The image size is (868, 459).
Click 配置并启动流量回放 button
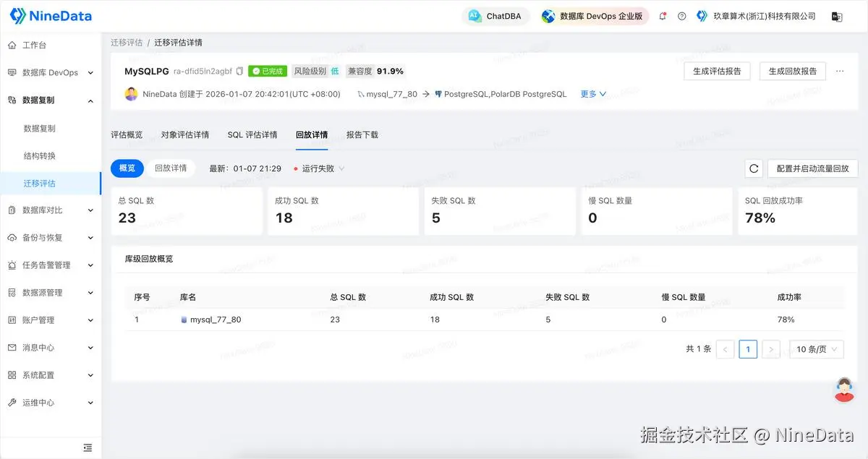coord(813,168)
